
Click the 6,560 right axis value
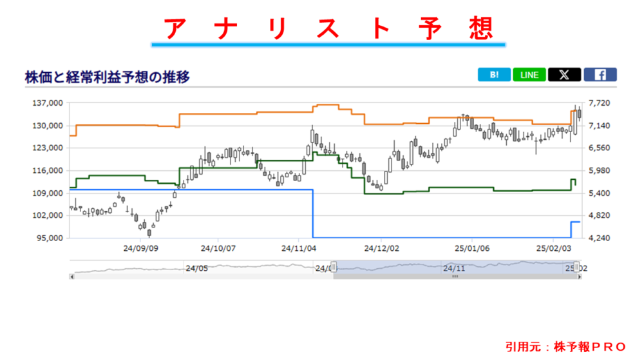599,148
